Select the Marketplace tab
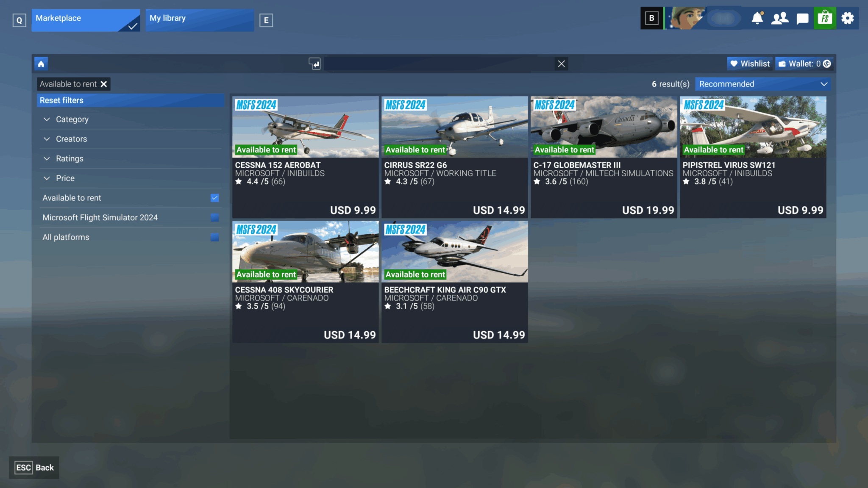 click(x=85, y=18)
